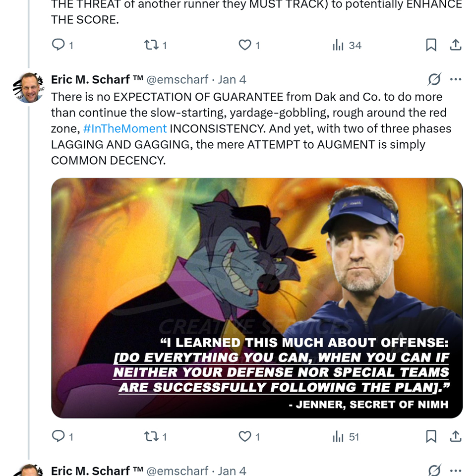This screenshot has height=476, width=476.
Task: Reply to the Jenner meme tweet
Action: [x=59, y=436]
